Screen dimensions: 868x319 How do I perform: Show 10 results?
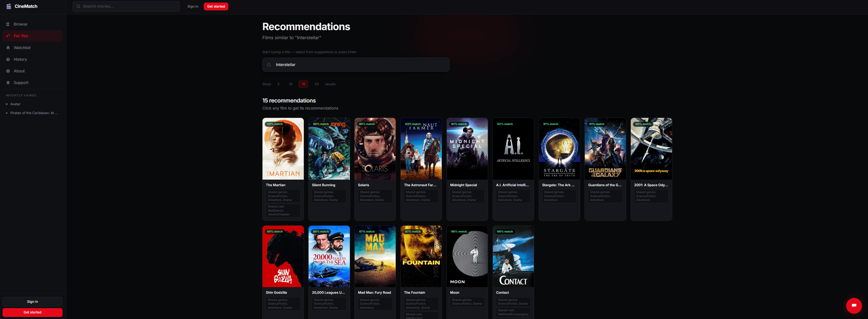coord(290,84)
